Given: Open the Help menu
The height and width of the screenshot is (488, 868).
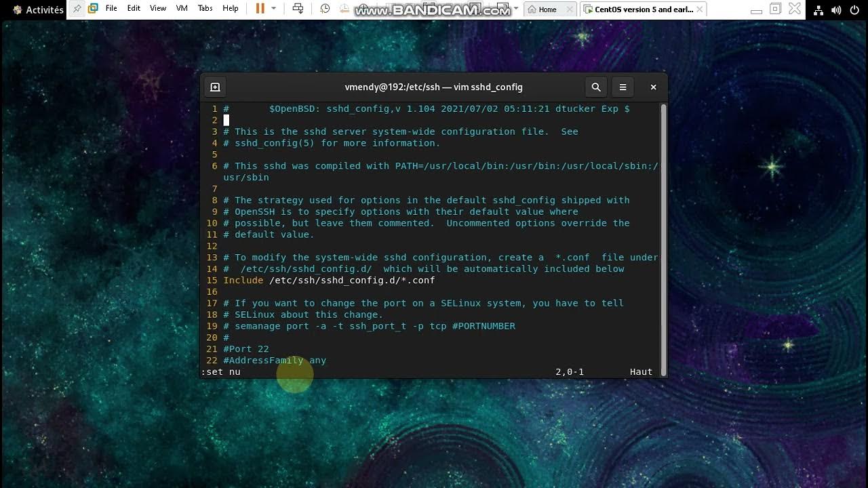Looking at the screenshot, I should pyautogui.click(x=231, y=9).
